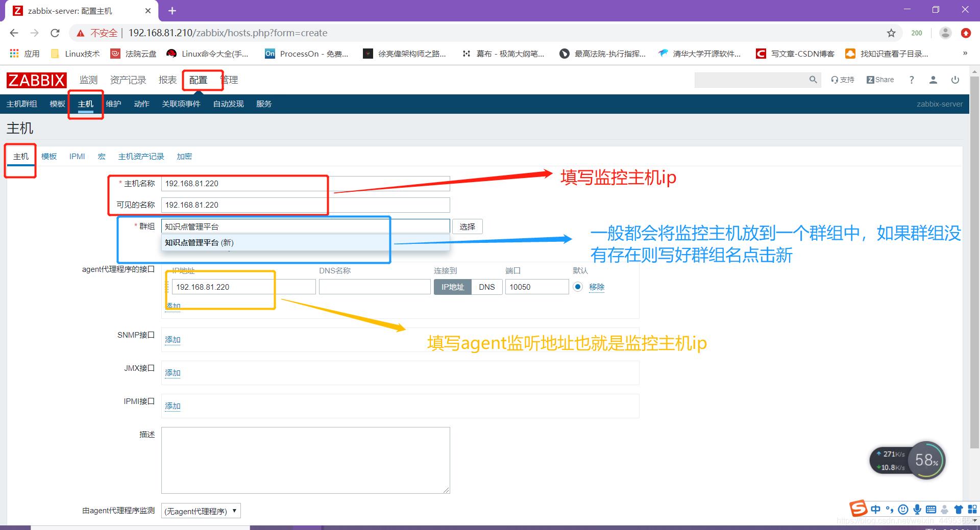Click the 选择 group button

(467, 226)
